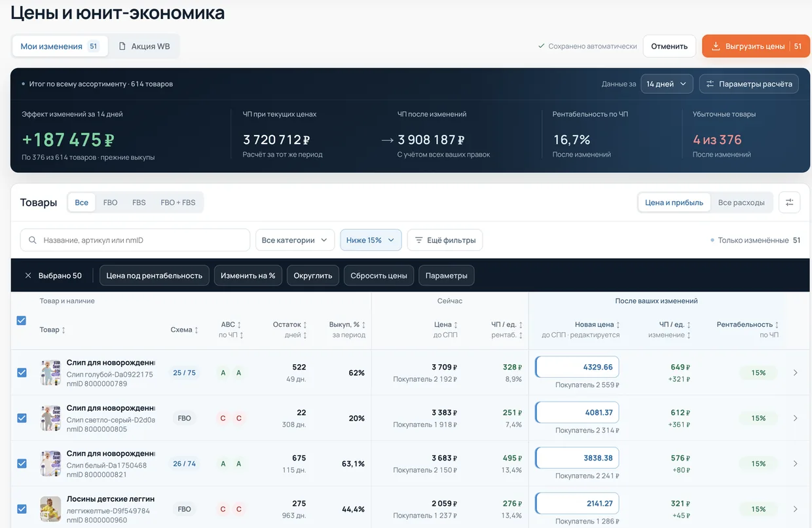Viewport: 812px width, 528px height.
Task: Open table settings sliders icon button
Action: pyautogui.click(x=789, y=202)
